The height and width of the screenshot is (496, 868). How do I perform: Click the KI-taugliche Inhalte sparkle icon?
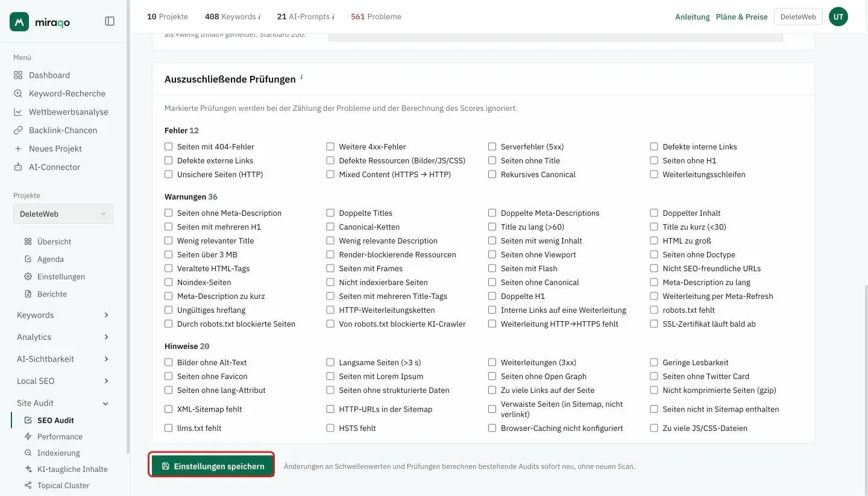click(x=28, y=469)
